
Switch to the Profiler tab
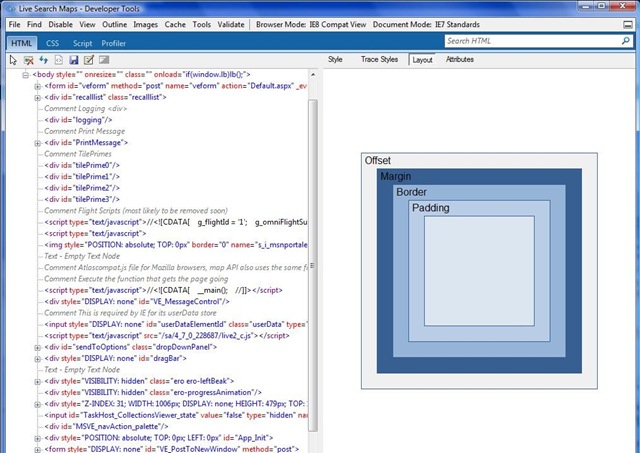tap(113, 43)
